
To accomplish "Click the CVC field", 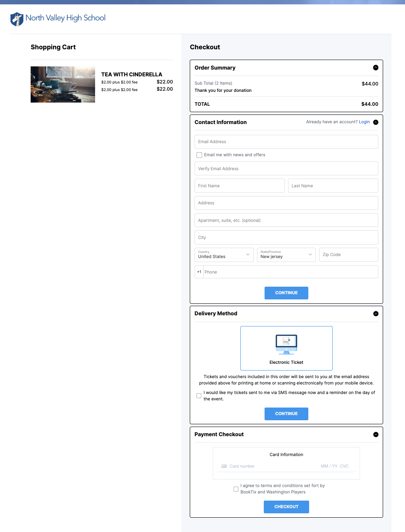I will click(x=344, y=466).
